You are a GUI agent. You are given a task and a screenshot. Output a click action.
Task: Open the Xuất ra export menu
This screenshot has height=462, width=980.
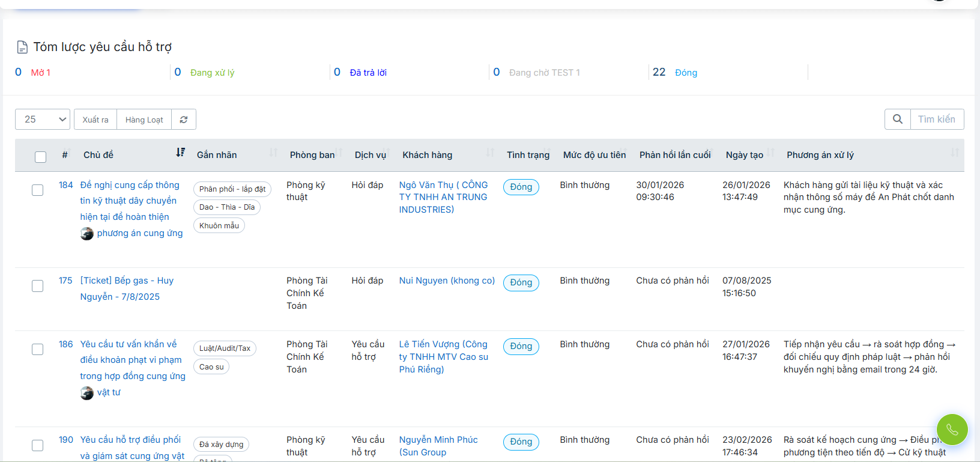tap(95, 120)
